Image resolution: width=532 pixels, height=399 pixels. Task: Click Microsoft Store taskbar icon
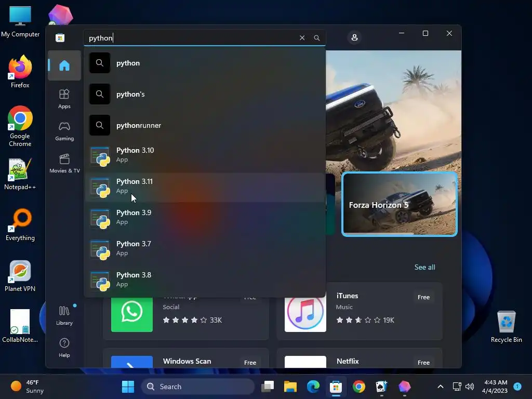(x=336, y=387)
